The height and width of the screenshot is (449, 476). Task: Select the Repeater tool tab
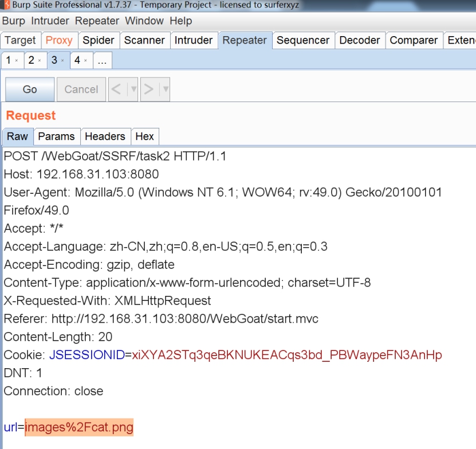(245, 40)
